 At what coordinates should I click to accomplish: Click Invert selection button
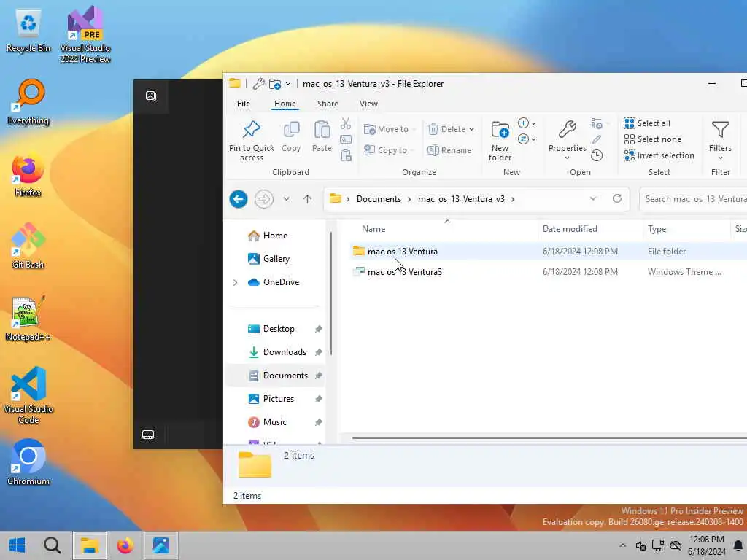coord(659,155)
